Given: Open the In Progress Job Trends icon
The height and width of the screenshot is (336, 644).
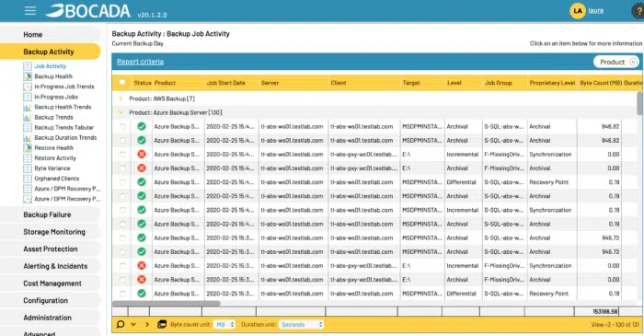Looking at the screenshot, I should 28,87.
